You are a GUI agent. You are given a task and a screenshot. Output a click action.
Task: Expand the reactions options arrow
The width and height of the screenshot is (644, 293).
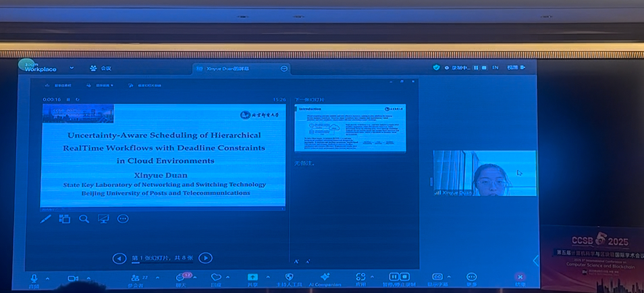pos(228,277)
